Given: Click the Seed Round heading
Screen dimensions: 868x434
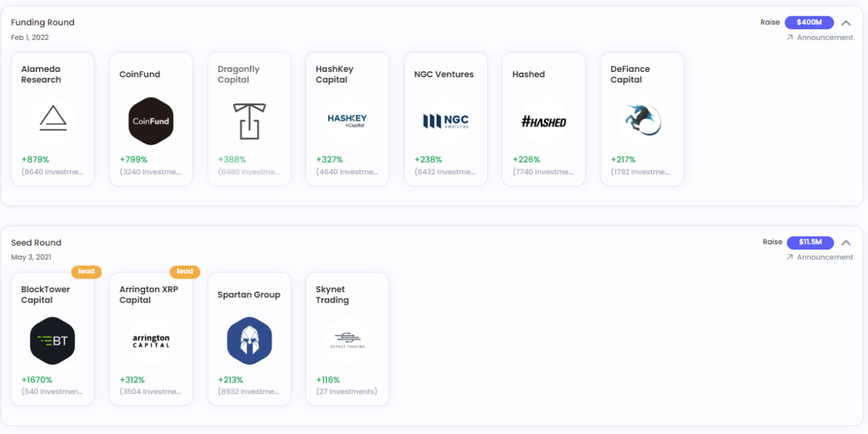Looking at the screenshot, I should point(36,243).
